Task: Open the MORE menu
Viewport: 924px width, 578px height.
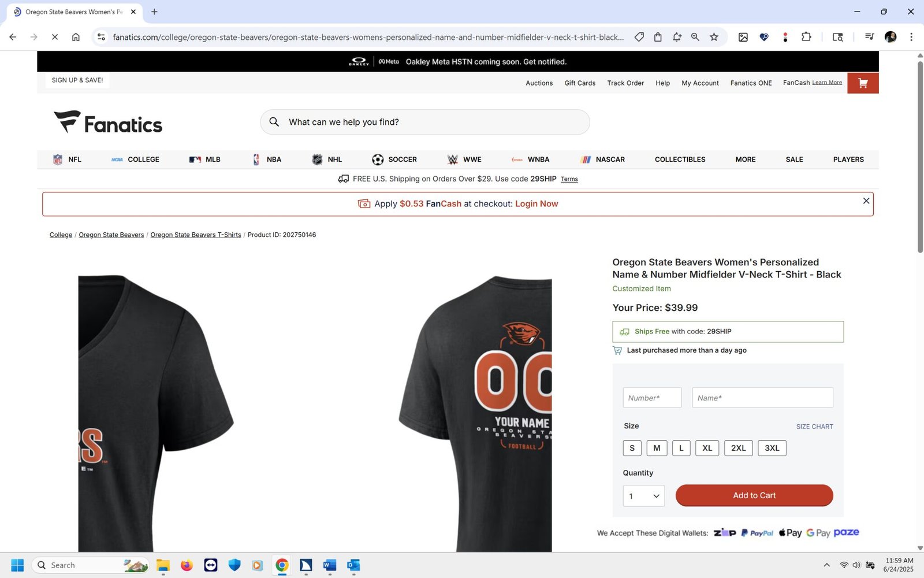Action: click(746, 160)
